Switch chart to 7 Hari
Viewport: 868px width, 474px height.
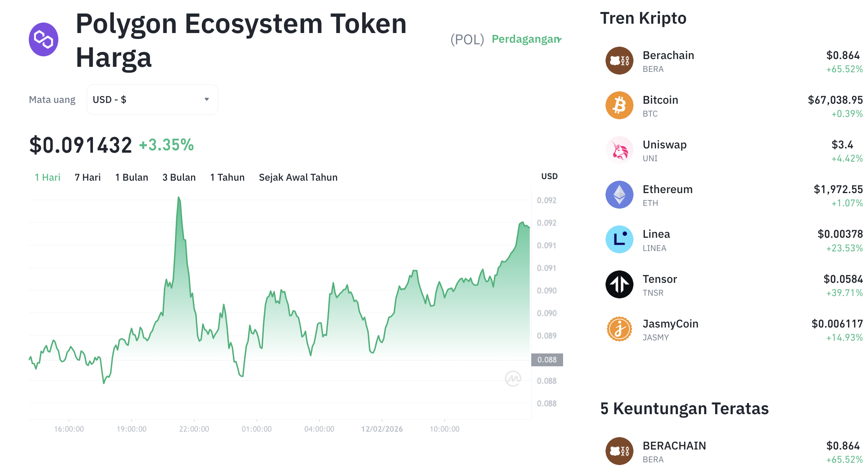pyautogui.click(x=87, y=178)
